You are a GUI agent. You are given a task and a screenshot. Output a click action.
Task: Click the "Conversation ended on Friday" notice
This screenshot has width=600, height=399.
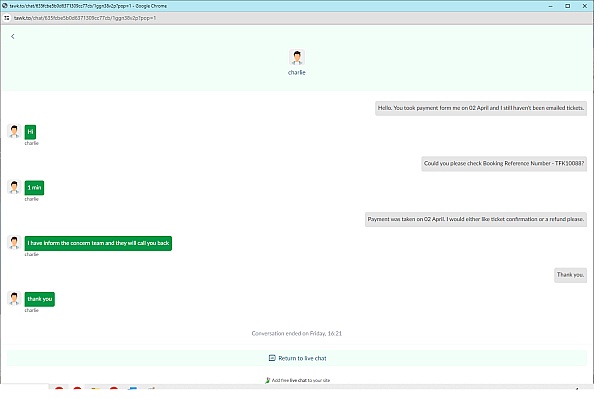tap(297, 333)
